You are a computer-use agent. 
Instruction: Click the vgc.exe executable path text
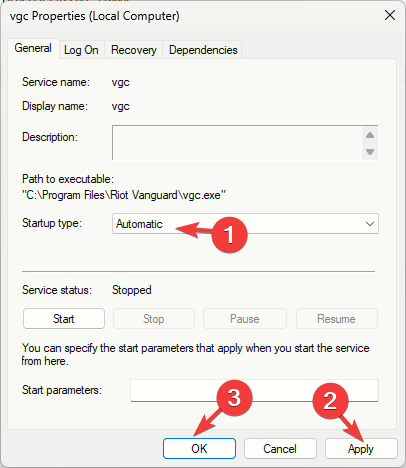tap(124, 195)
